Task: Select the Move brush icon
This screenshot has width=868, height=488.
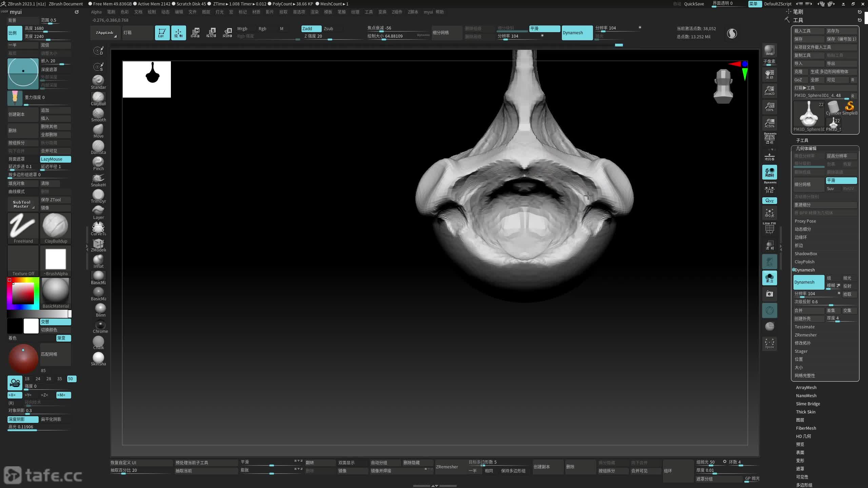Action: tap(98, 130)
